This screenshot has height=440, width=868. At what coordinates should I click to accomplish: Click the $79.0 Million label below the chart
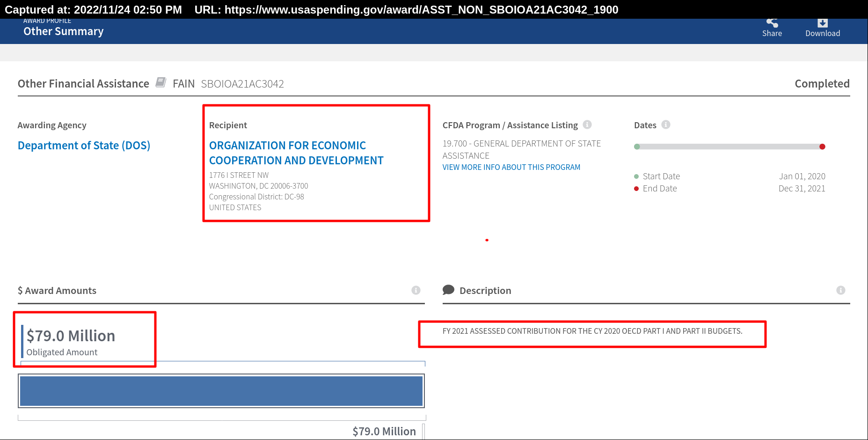click(384, 432)
